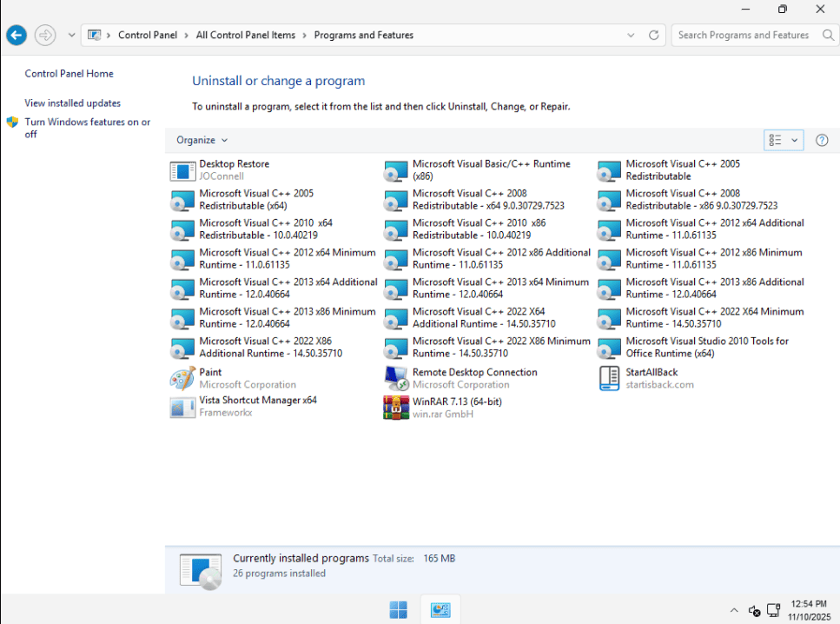Select the Desktop Restore program icon
The width and height of the screenshot is (840, 624).
182,170
